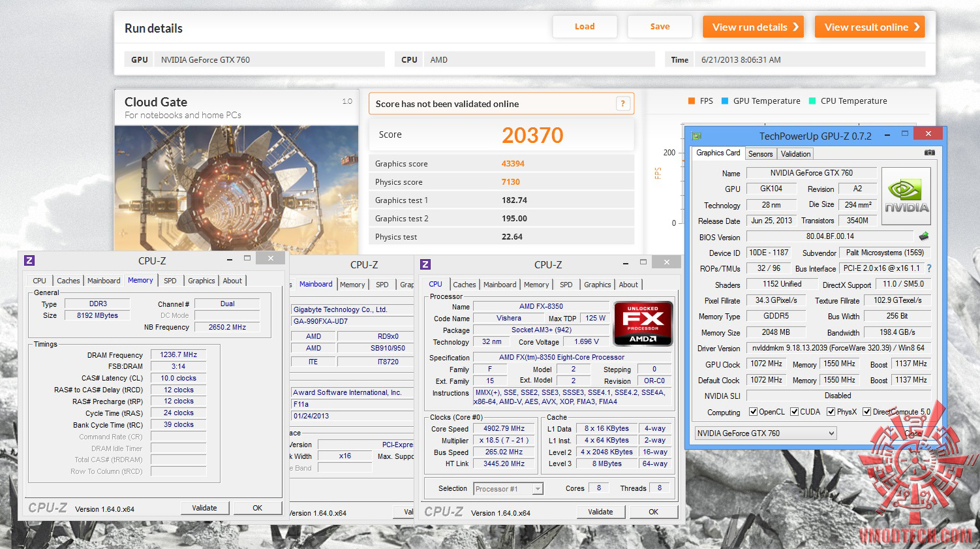This screenshot has height=549, width=980.
Task: Click the DRAM Frequency value 1236.7 MHz
Action: coord(179,355)
